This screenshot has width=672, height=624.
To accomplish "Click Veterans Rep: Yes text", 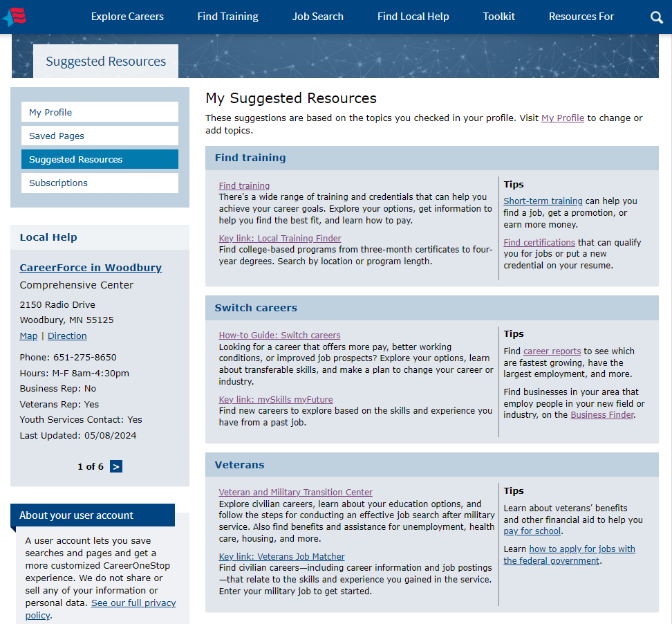I will coord(59,405).
